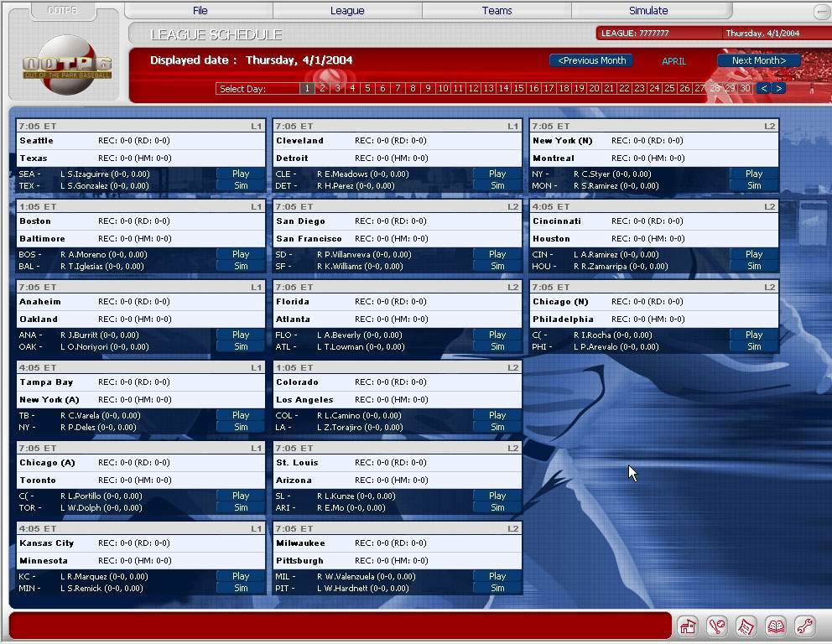Viewport: 832px width, 644px height.
Task: Sim the Boston vs Baltimore game
Action: [x=241, y=266]
